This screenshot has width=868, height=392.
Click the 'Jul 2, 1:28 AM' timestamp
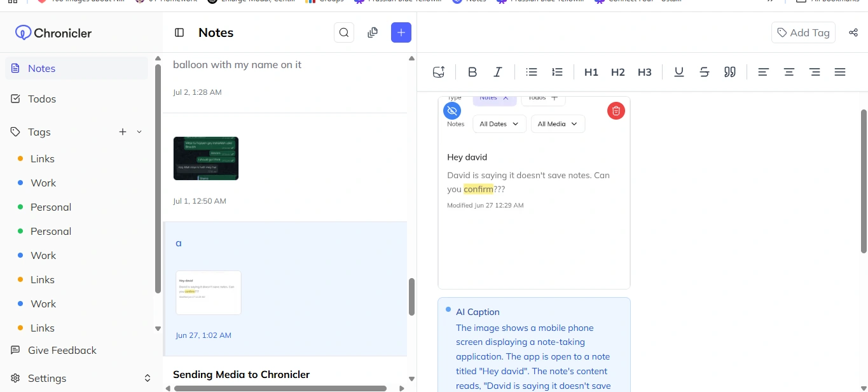[197, 92]
